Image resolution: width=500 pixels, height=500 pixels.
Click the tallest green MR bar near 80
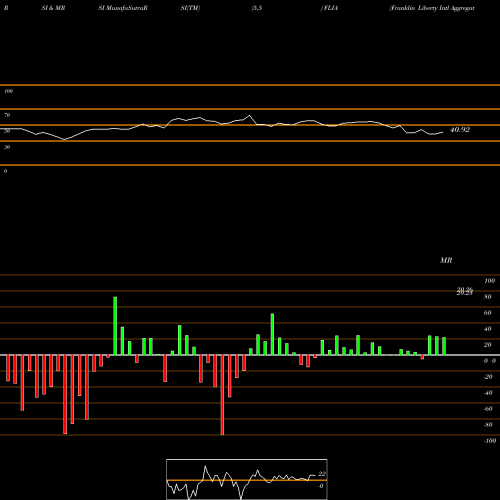click(115, 326)
